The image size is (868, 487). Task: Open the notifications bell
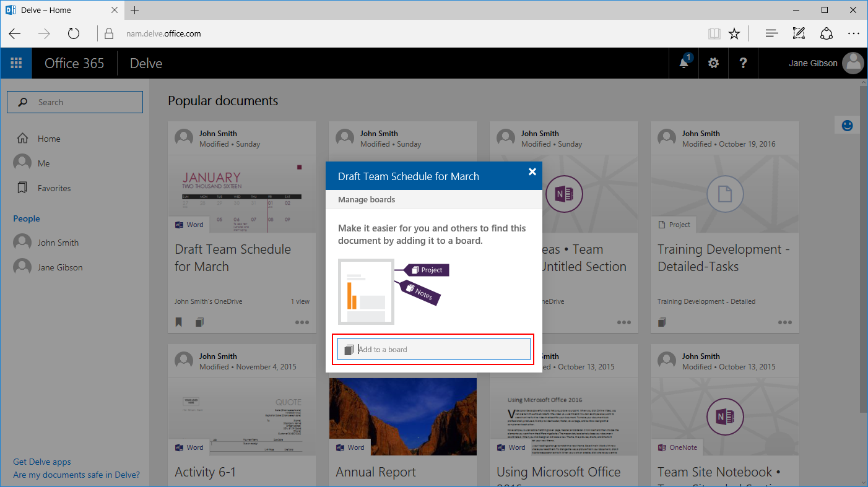pyautogui.click(x=684, y=63)
